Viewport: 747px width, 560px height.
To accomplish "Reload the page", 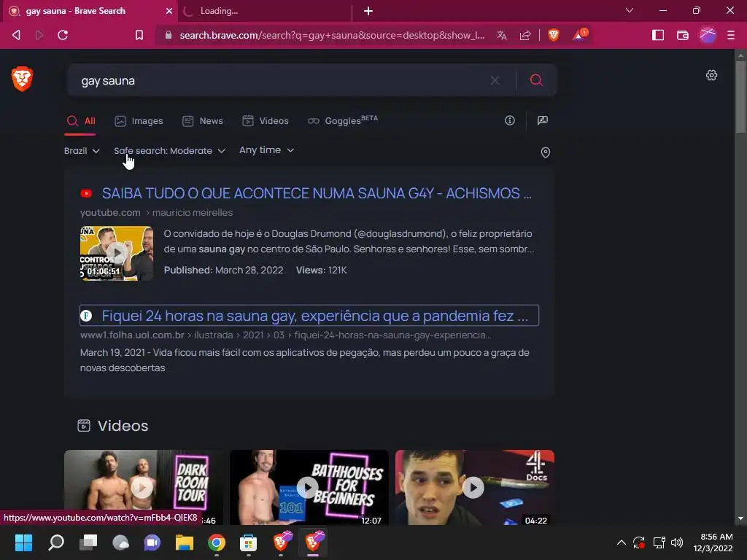I will (63, 35).
